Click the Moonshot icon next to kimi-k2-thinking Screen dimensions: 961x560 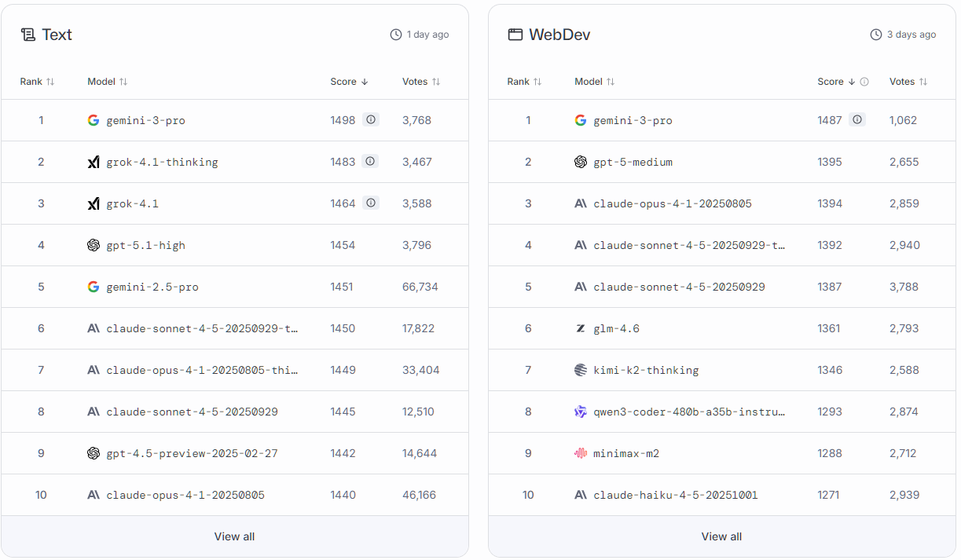coord(581,369)
